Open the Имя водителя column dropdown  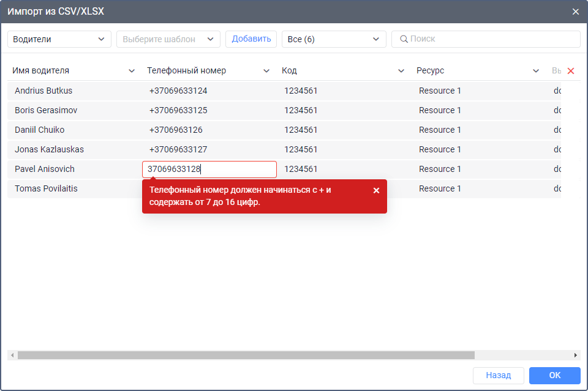tap(132, 71)
